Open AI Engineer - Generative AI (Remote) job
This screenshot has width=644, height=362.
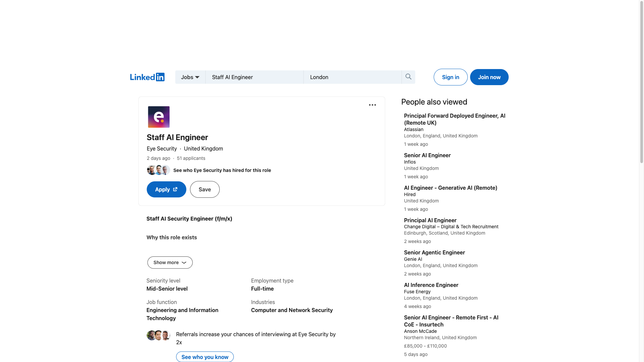(x=450, y=188)
